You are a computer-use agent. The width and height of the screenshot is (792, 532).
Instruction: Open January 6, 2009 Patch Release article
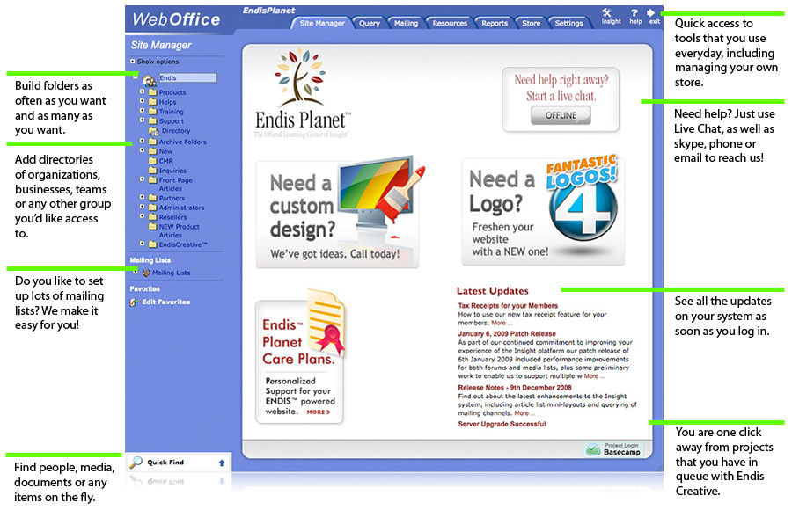point(507,333)
